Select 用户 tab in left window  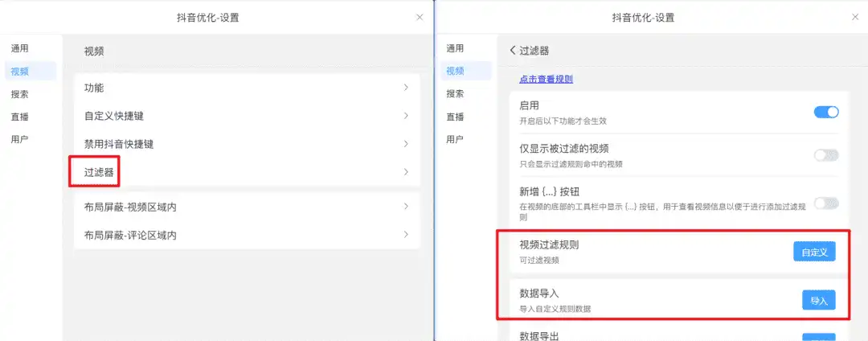[19, 139]
